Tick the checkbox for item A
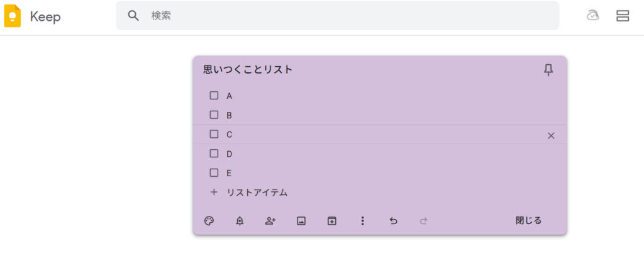644x253 pixels. click(x=214, y=96)
